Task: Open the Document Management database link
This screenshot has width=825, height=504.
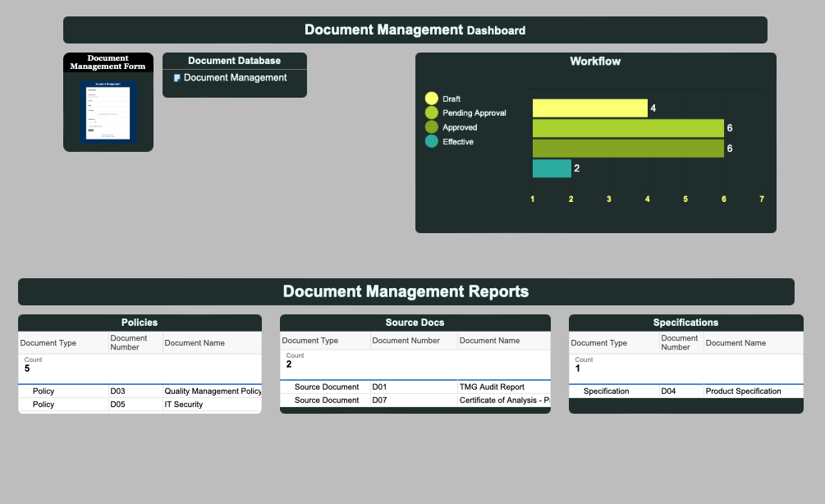Action: click(x=235, y=78)
